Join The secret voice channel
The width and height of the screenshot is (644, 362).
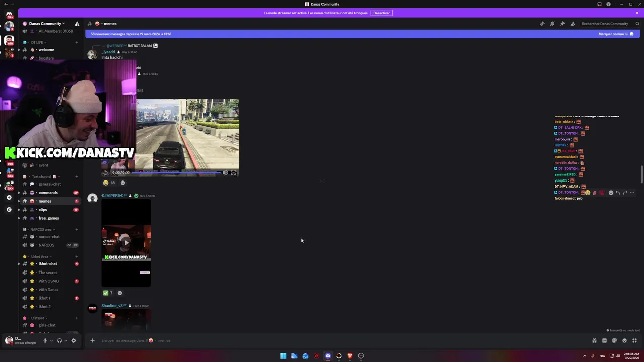point(50,273)
